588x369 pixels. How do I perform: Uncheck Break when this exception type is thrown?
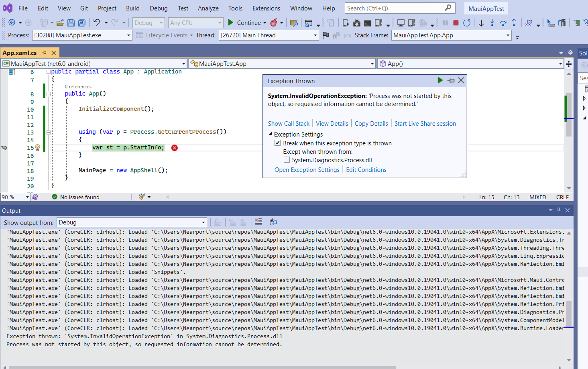click(278, 143)
